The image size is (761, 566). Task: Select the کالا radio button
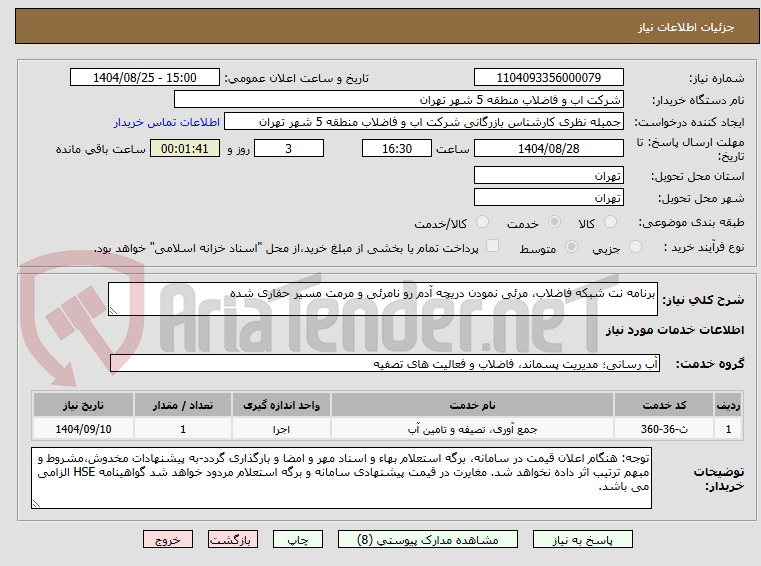click(x=610, y=222)
